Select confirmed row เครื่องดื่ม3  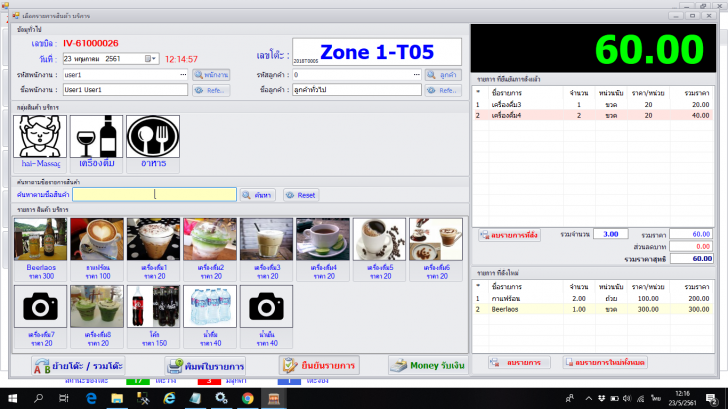(593, 104)
